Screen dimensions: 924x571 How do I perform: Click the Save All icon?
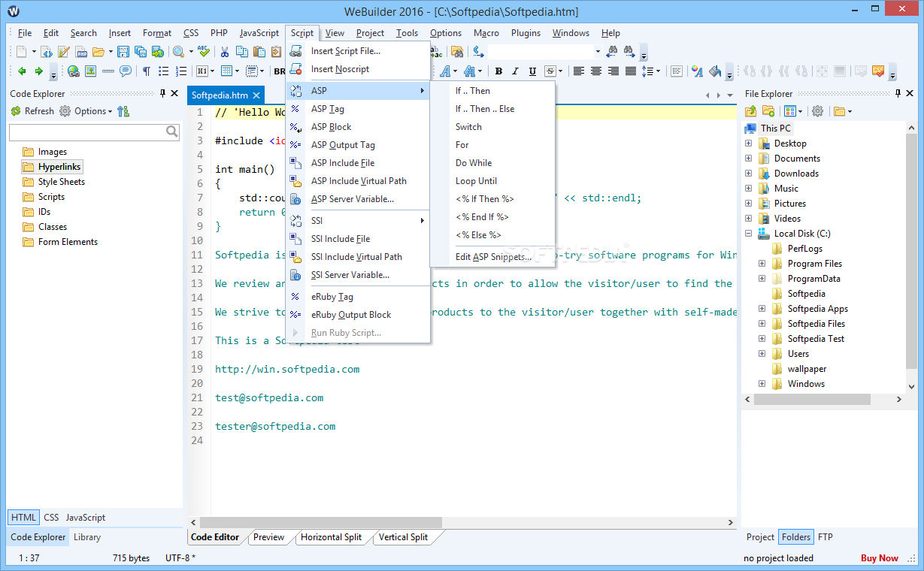140,52
